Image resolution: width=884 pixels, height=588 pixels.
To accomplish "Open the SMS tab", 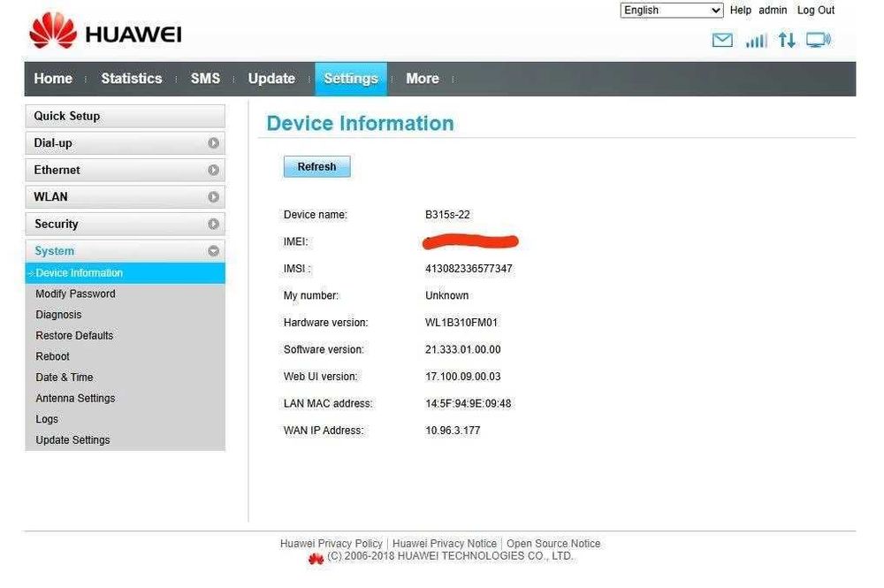I will [x=205, y=79].
